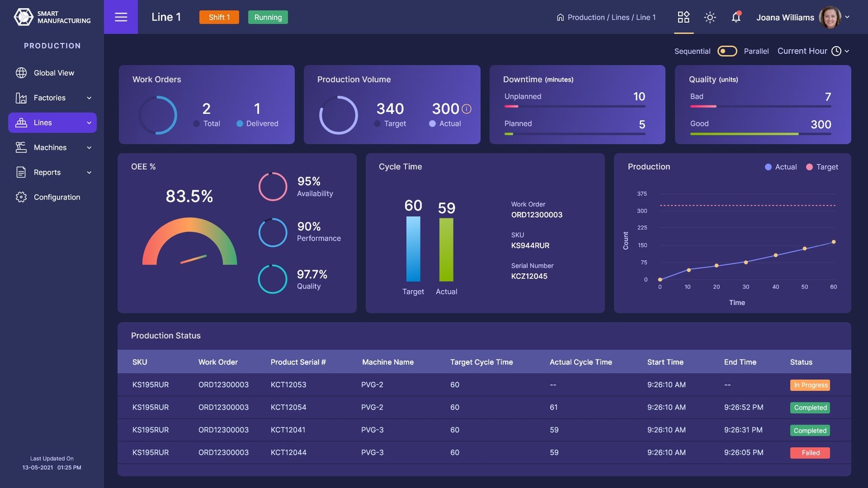Screen dimensions: 868x488
Task: Open notifications bell icon
Action: pos(736,17)
